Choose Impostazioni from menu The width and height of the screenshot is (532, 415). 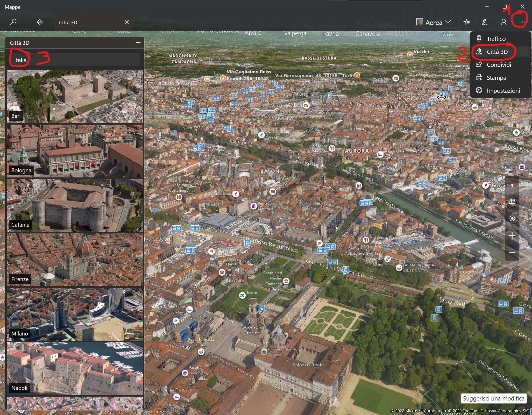[503, 91]
